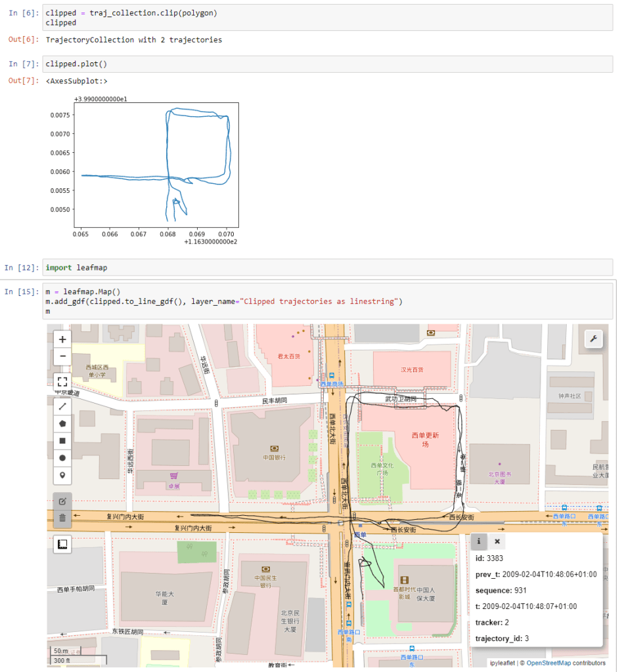Screen dimensions: 620x672
Task: Close the feature attribute popup
Action: click(x=497, y=541)
